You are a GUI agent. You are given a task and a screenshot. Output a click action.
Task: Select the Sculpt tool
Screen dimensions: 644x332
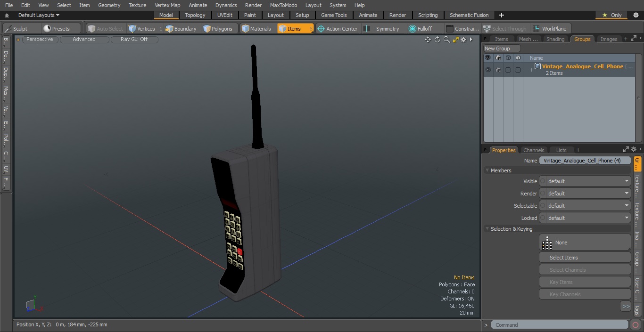coord(17,29)
